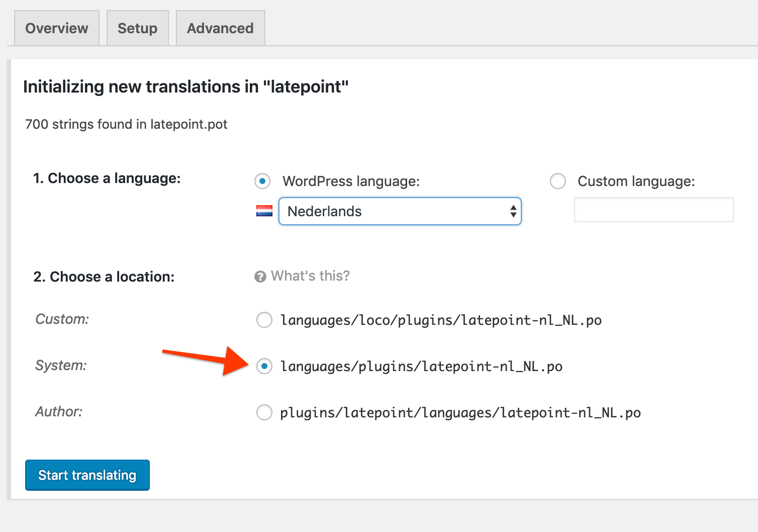Click the languages/plugins/latepoint-nl_NL.po System path label
Screen dimensions: 758x532
pyautogui.click(x=421, y=366)
